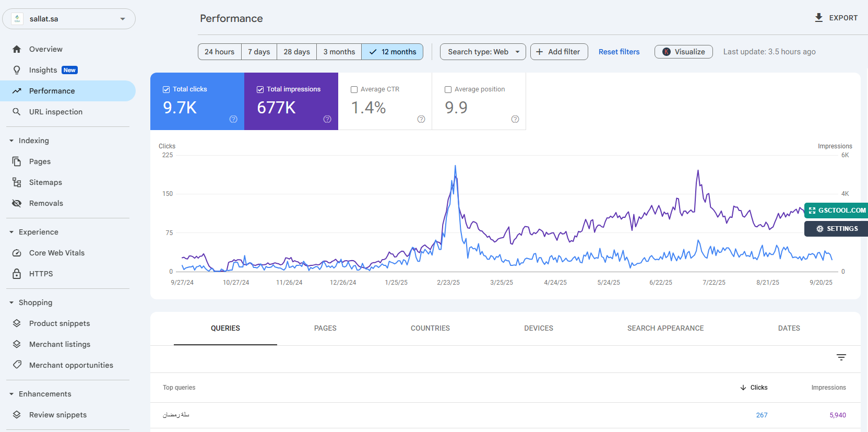The image size is (868, 432).
Task: Enable the Average CTR checkbox
Action: coord(354,89)
